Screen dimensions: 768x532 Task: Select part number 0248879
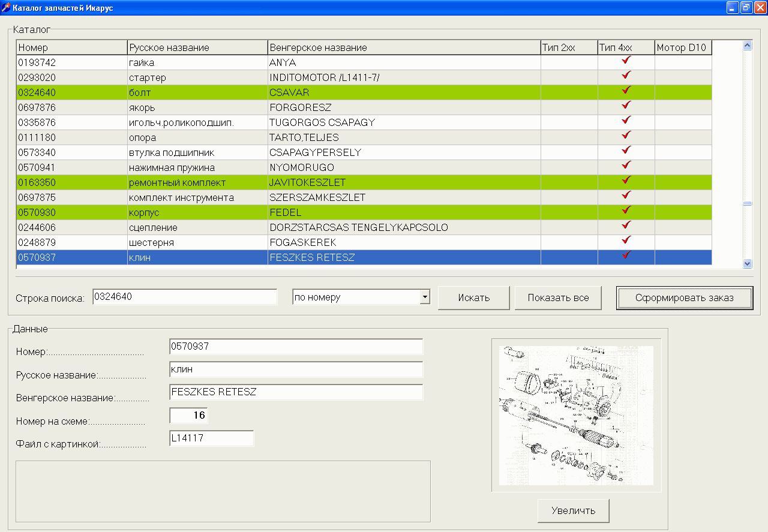(x=72, y=242)
